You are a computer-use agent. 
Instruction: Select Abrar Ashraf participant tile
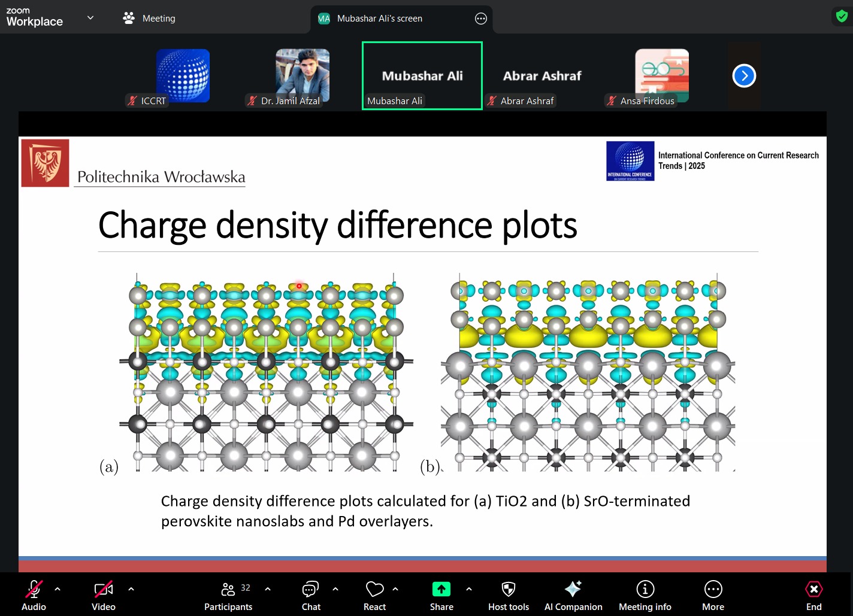point(542,75)
